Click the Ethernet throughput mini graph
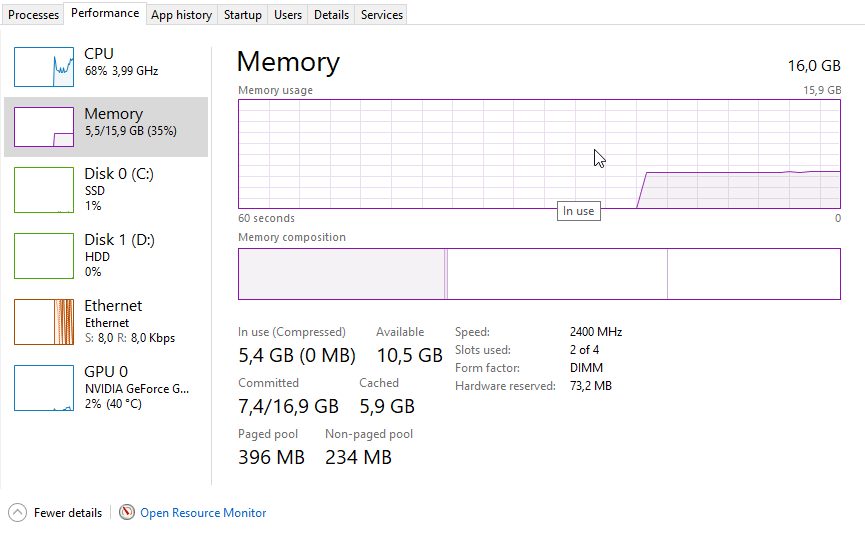Viewport: 865px width, 537px height. tap(44, 322)
